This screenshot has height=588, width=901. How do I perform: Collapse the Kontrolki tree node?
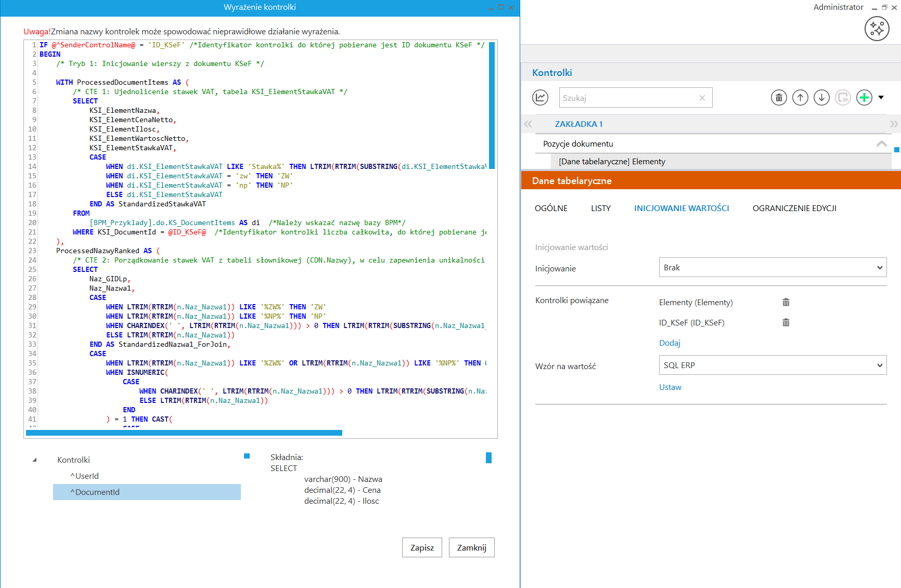(x=35, y=460)
